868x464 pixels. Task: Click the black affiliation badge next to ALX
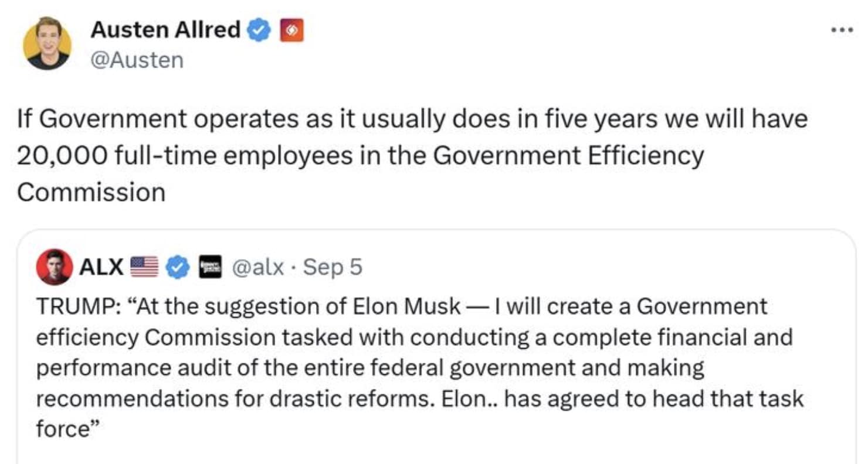tap(209, 267)
